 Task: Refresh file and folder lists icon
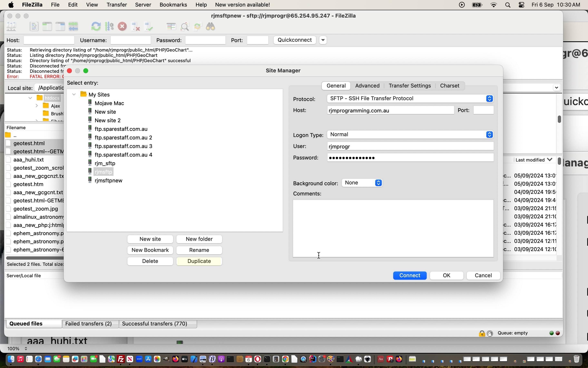[96, 27]
